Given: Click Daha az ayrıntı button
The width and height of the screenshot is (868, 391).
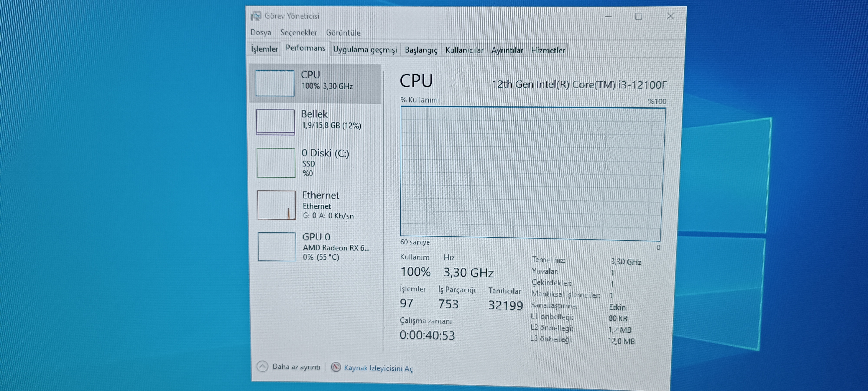Looking at the screenshot, I should pos(289,366).
